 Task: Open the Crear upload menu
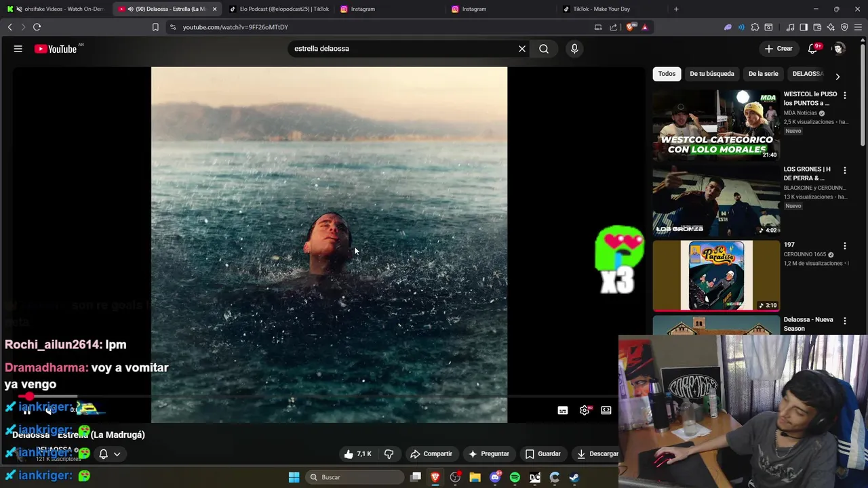coord(778,49)
